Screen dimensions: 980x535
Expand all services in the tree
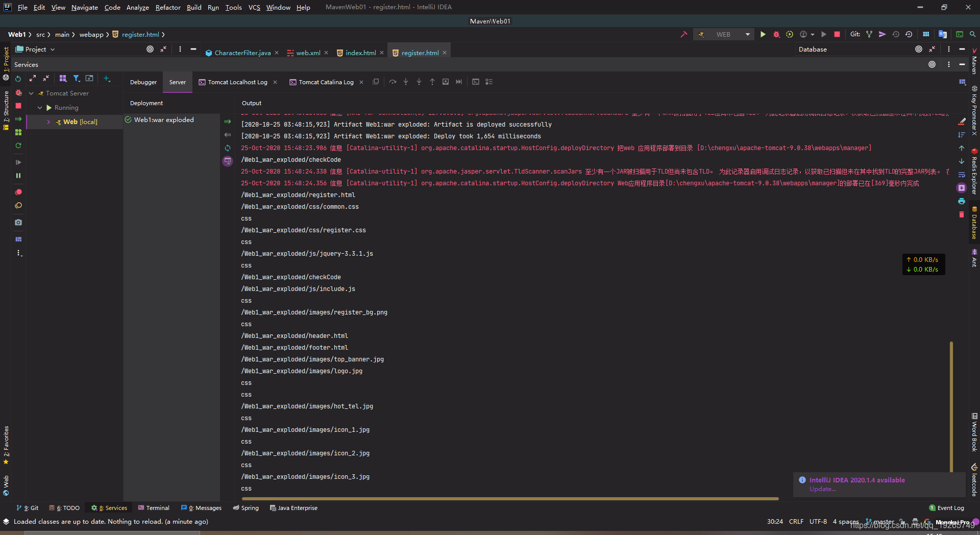32,78
